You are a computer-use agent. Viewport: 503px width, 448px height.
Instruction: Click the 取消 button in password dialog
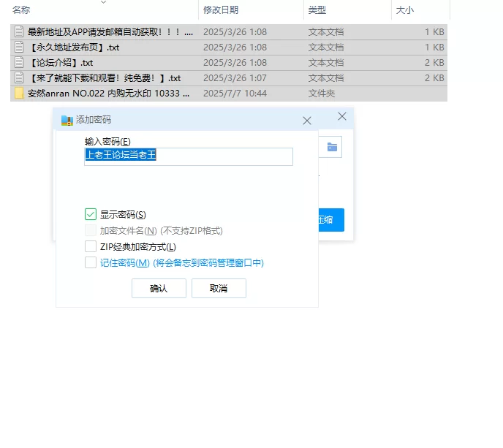(x=219, y=288)
